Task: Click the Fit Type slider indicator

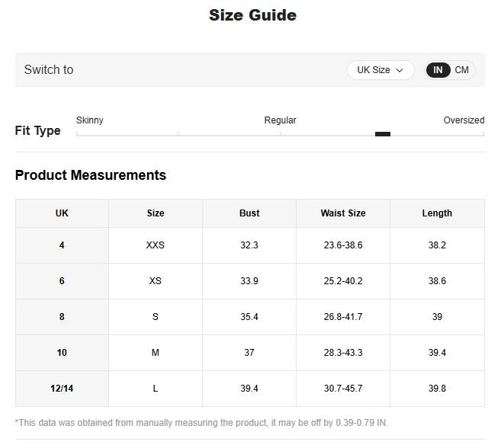Action: click(x=383, y=134)
